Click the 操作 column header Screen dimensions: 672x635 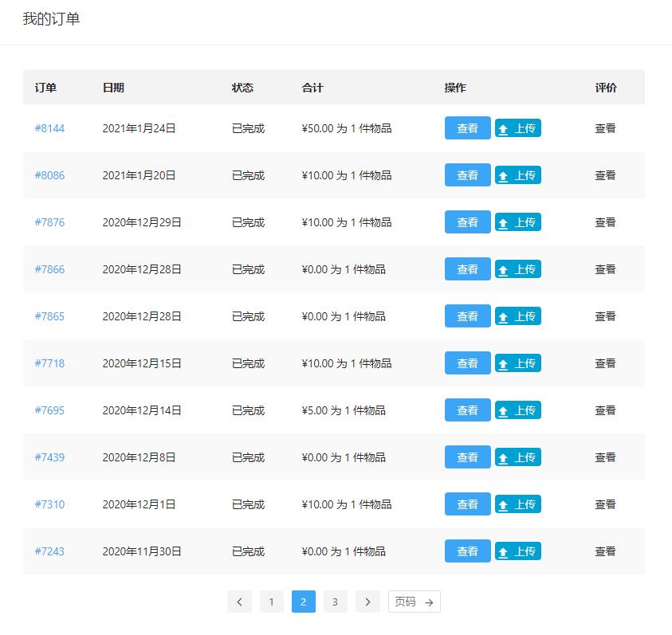click(455, 88)
